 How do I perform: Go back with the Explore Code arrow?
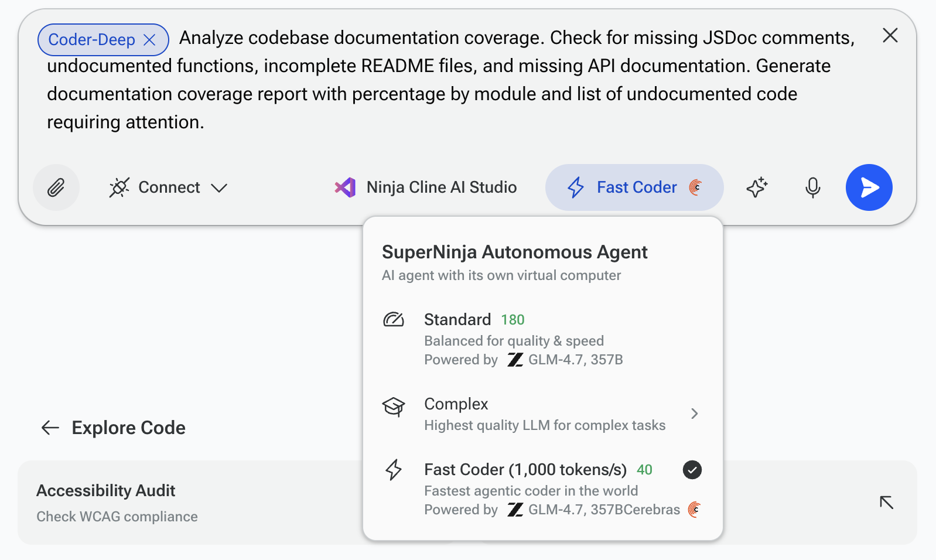50,428
